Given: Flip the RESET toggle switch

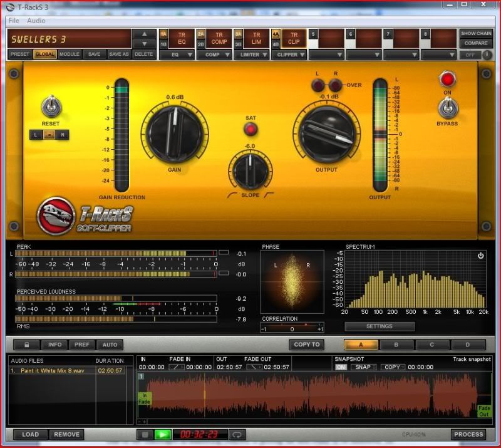Looking at the screenshot, I should [51, 107].
